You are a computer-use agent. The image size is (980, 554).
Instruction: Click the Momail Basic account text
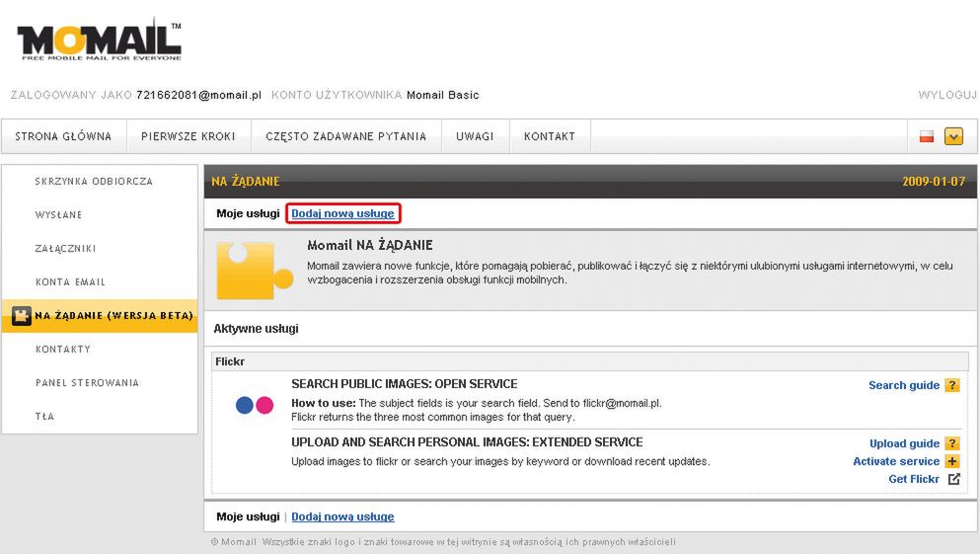442,95
